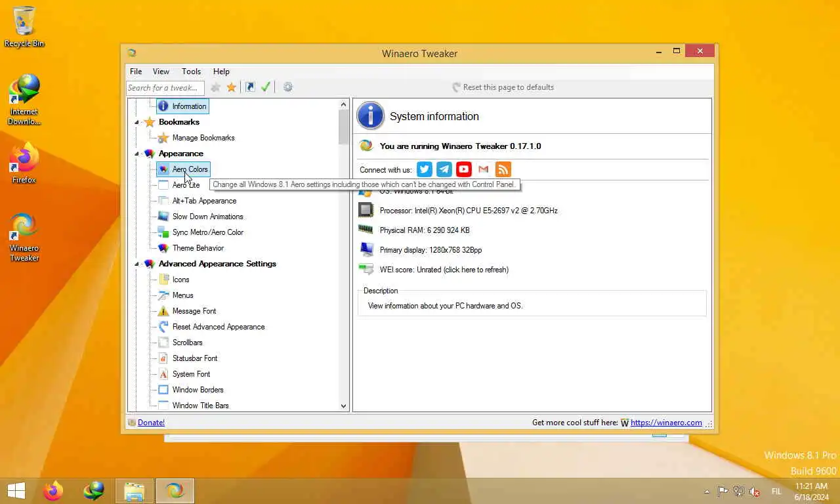Click the Theme Behavior icon
840x504 pixels.
[x=163, y=248]
